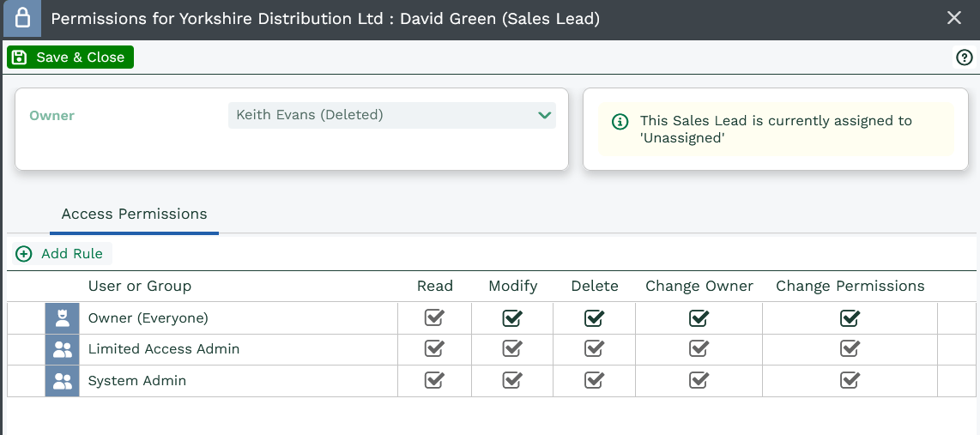
Task: Click the Save & Close button
Action: (x=70, y=57)
